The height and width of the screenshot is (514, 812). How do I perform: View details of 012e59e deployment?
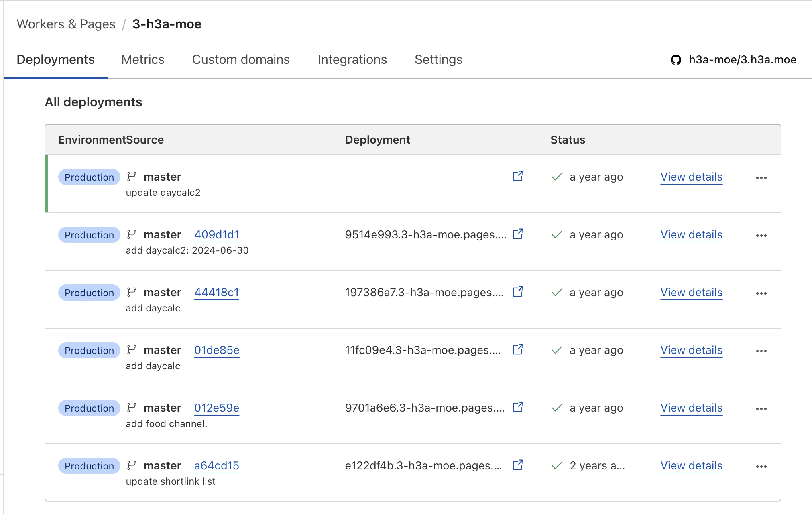tap(692, 408)
